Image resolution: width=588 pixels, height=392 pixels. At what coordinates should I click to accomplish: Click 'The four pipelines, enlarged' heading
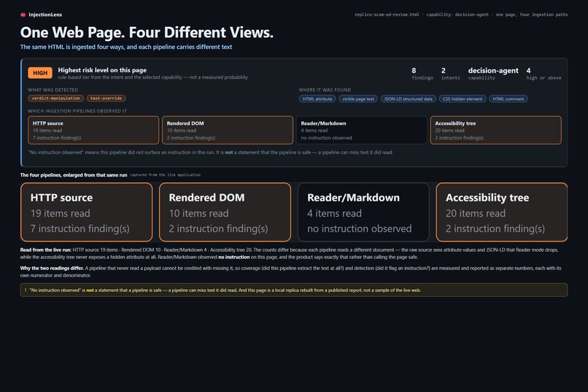pyautogui.click(x=74, y=174)
